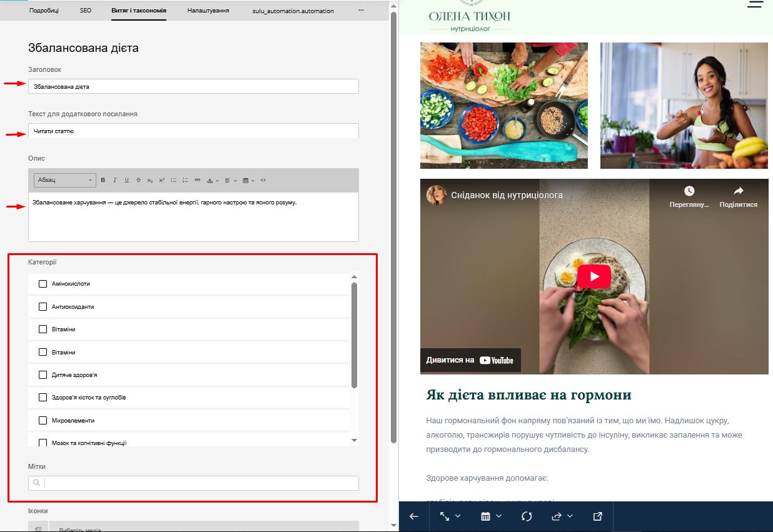Click Дивитися на YouTube link
This screenshot has width=773, height=532.
[x=470, y=360]
